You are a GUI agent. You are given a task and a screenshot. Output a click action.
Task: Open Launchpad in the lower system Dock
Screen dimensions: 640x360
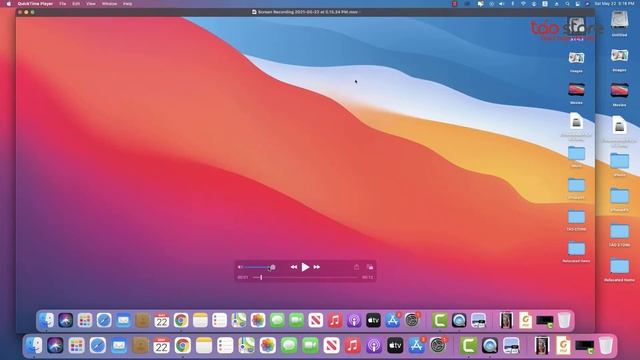[x=76, y=346]
